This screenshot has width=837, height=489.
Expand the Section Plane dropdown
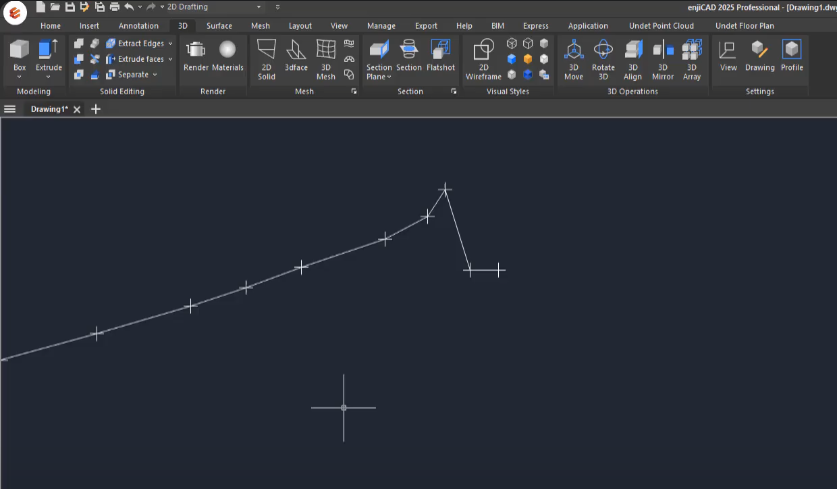(388, 77)
